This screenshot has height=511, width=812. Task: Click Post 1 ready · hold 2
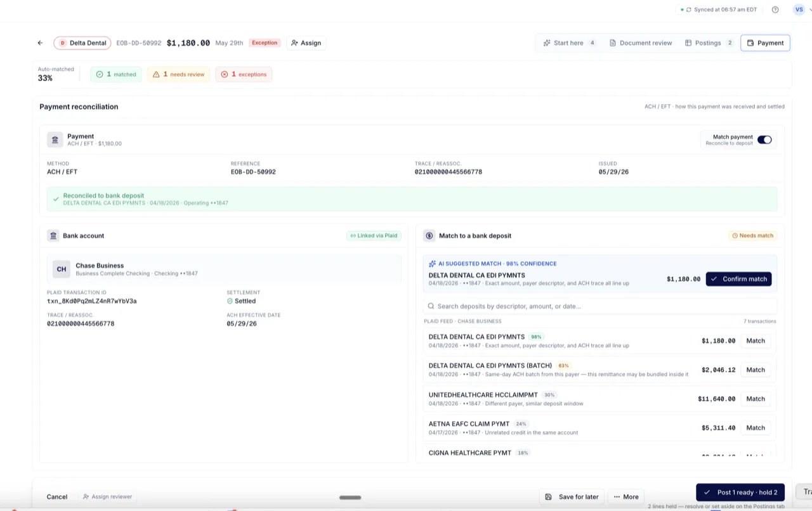click(740, 493)
